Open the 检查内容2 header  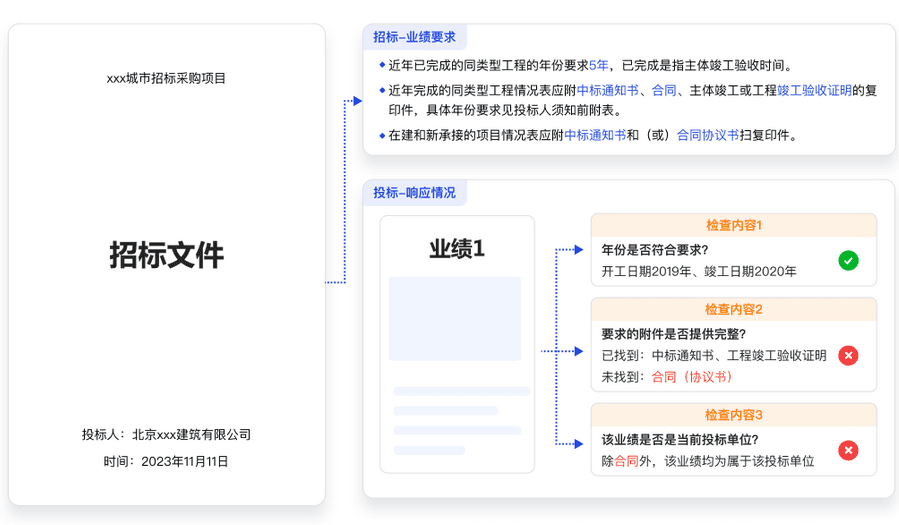tap(734, 309)
